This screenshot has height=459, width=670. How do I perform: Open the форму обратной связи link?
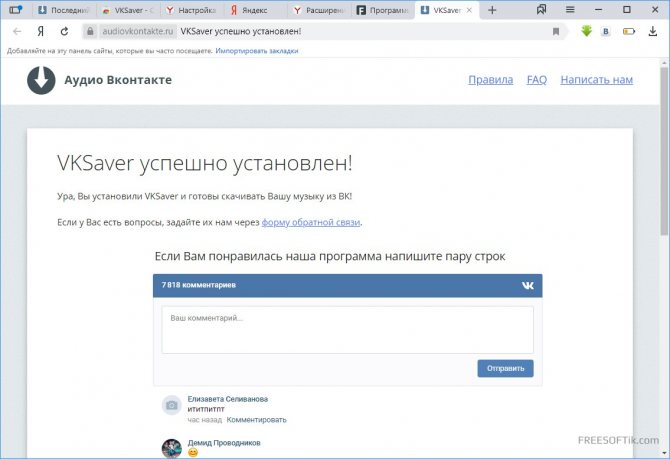(x=311, y=222)
